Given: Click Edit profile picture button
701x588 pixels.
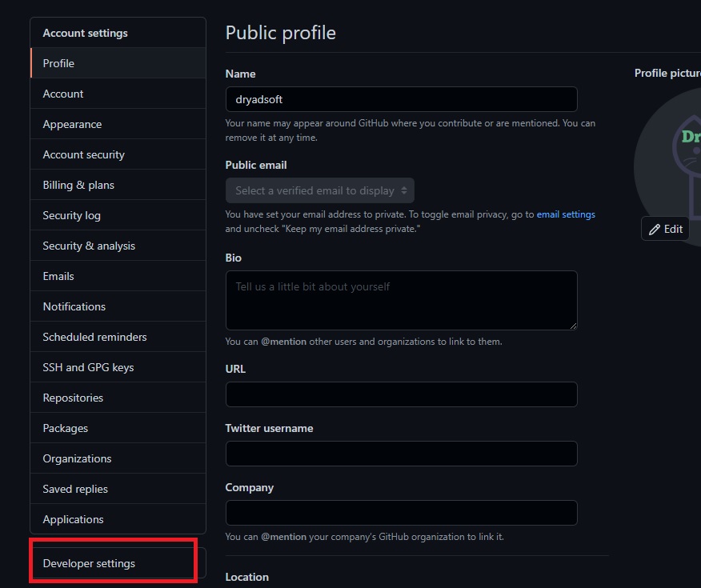Looking at the screenshot, I should (665, 229).
